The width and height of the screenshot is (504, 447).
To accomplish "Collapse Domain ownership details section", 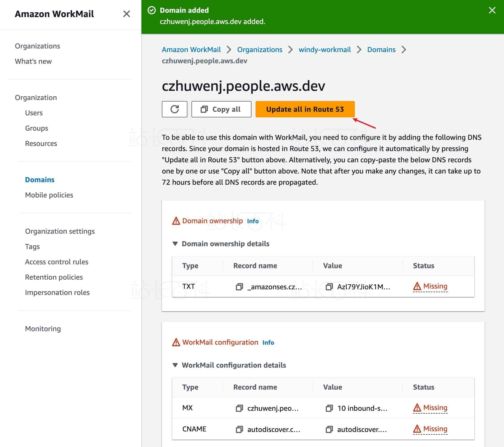I will 175,244.
